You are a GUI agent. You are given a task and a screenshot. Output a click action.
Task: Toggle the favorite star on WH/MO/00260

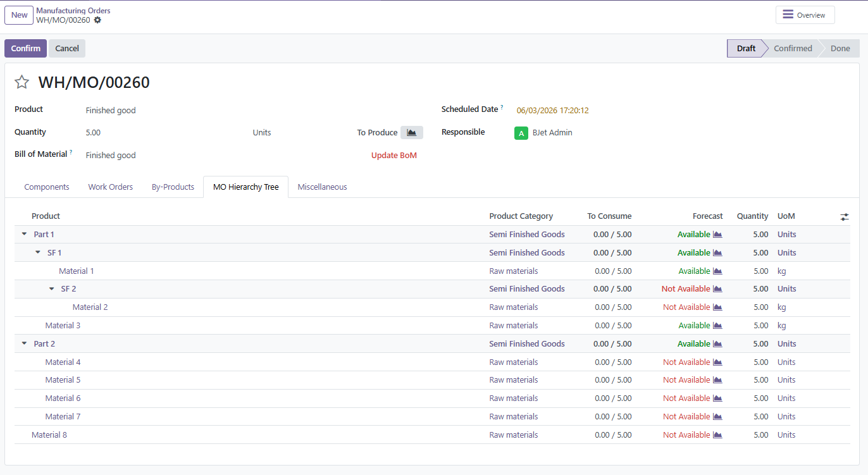[22, 82]
